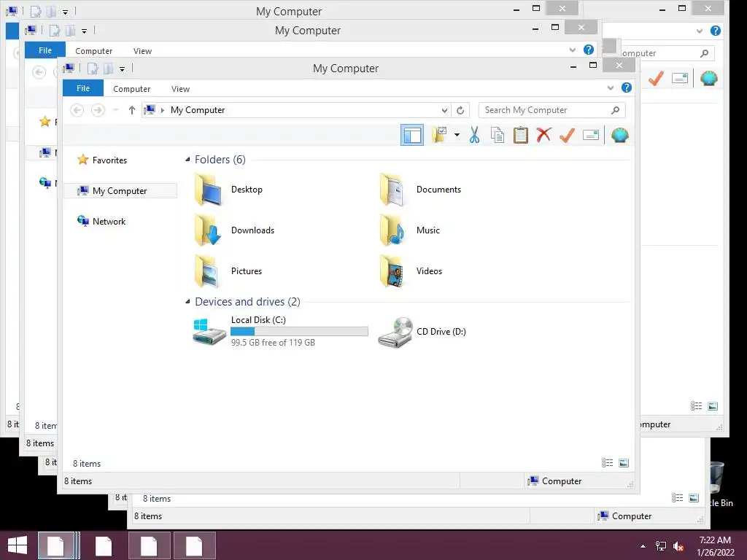Click Properties icon in front window title bar
Image resolution: width=747 pixels, height=560 pixels.
(93, 69)
